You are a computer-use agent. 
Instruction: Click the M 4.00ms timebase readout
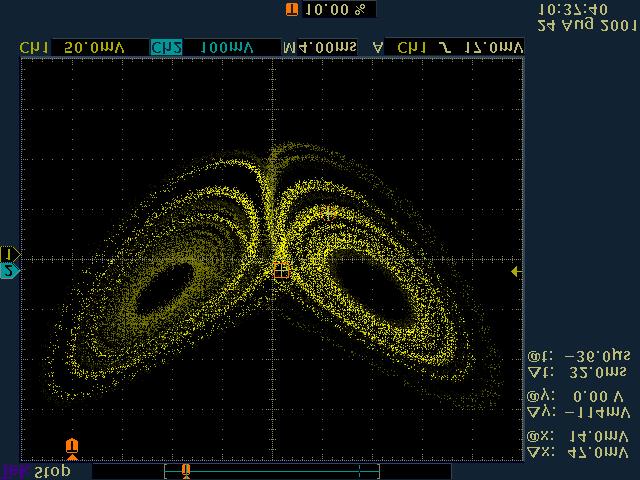coord(320,48)
